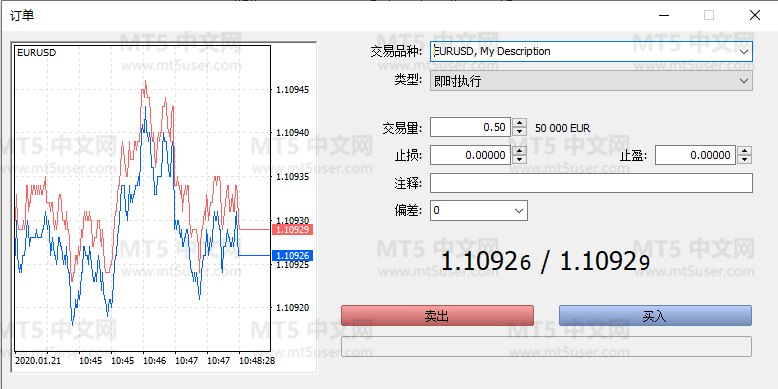Click the 订单 window title
This screenshot has width=778, height=389.
pyautogui.click(x=22, y=15)
